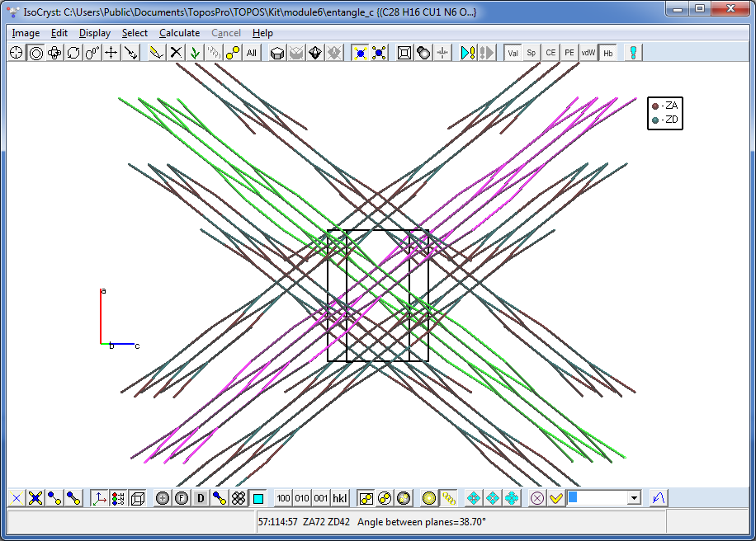The image size is (756, 541).
Task: Open the Select menu
Action: click(135, 33)
